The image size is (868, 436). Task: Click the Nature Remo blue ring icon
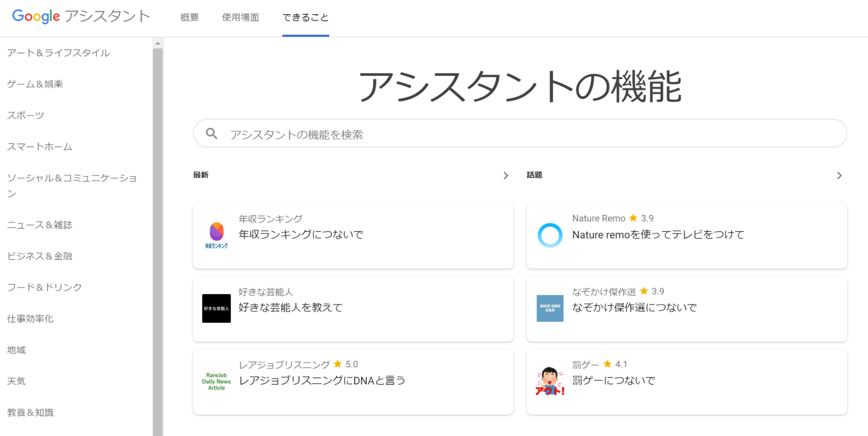pos(550,235)
